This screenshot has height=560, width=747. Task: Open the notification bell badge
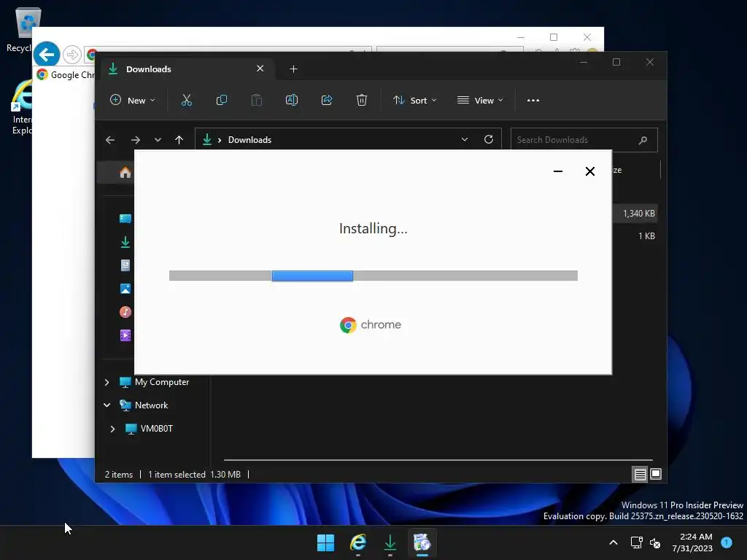[x=727, y=542]
